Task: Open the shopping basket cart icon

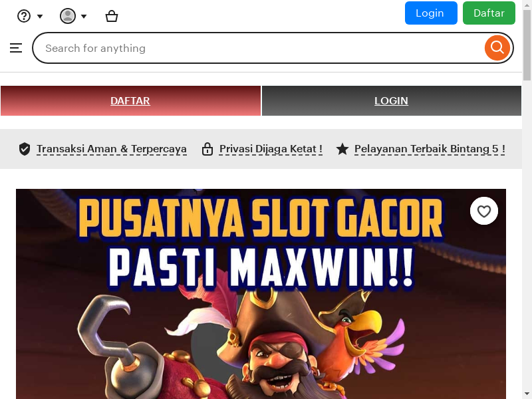Action: 112,16
